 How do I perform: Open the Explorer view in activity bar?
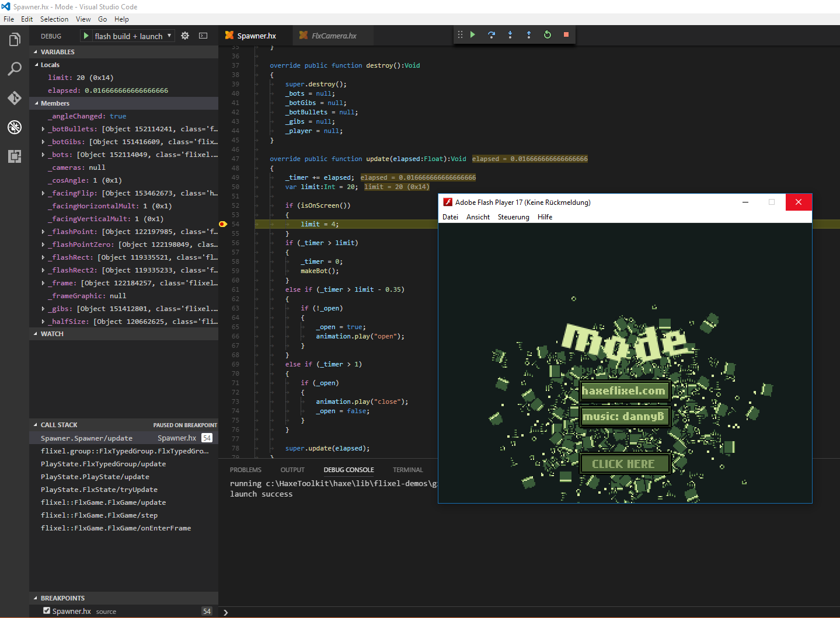(15, 40)
